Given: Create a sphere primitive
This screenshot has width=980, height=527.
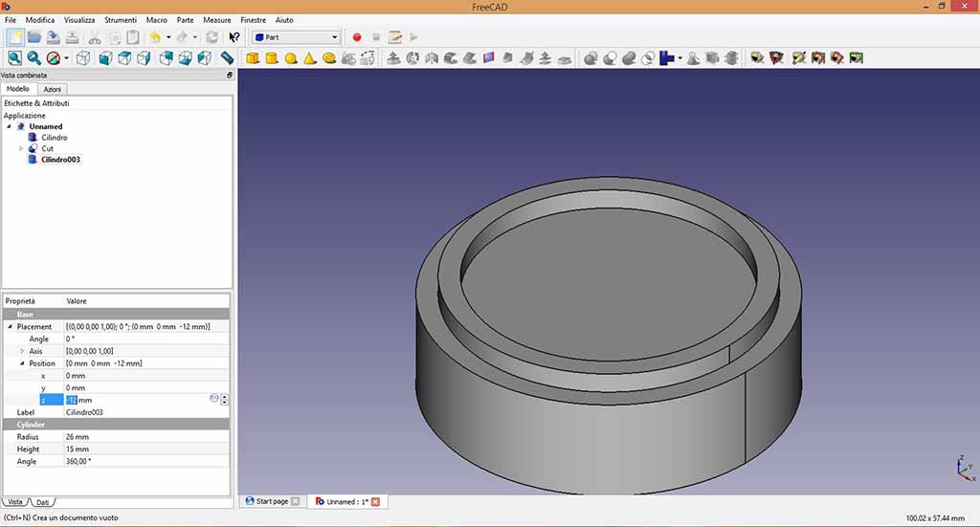Looking at the screenshot, I should point(291,58).
